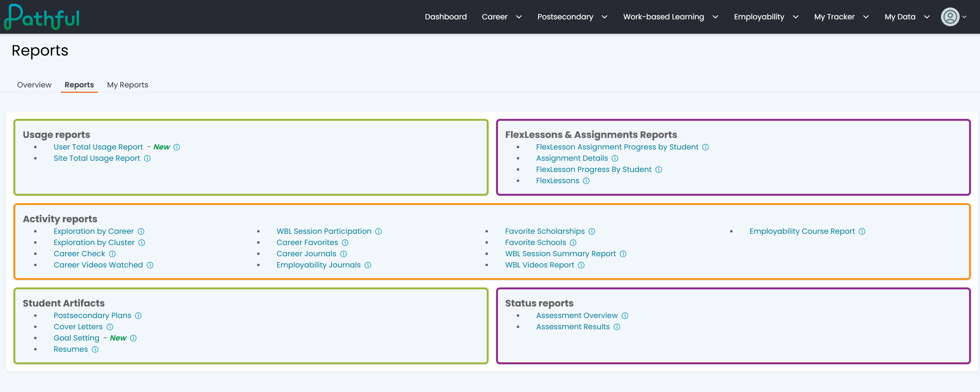This screenshot has height=392, width=980.
Task: Click info icon beside Assessment Overview
Action: pos(625,316)
